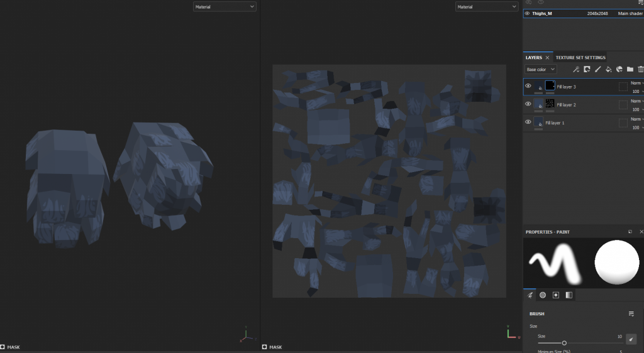Select the Stencil properties tab icon
The width and height of the screenshot is (644, 353).
556,295
